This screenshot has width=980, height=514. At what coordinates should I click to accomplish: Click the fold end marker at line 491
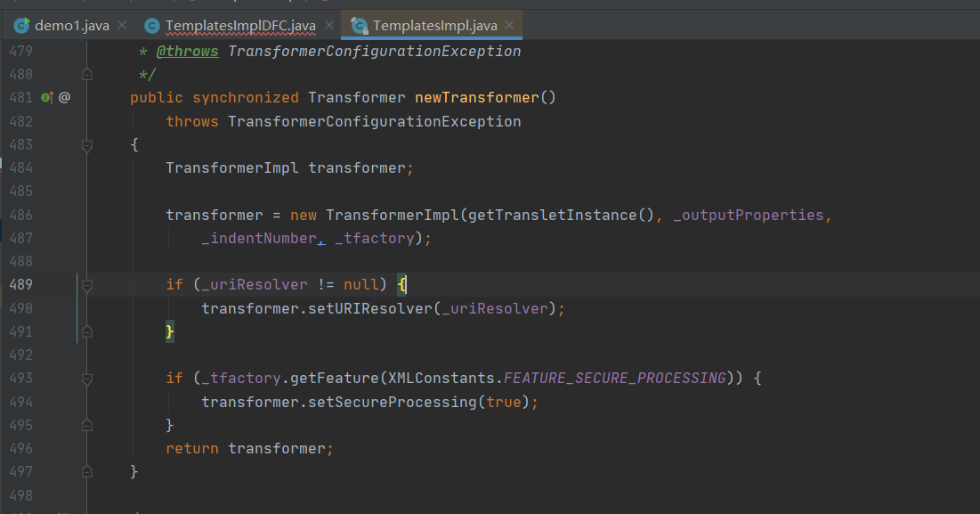point(87,331)
